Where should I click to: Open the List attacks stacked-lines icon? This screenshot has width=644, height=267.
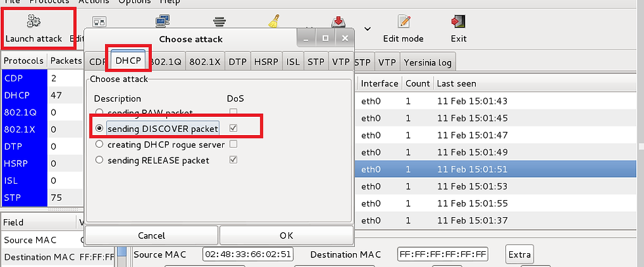219,22
